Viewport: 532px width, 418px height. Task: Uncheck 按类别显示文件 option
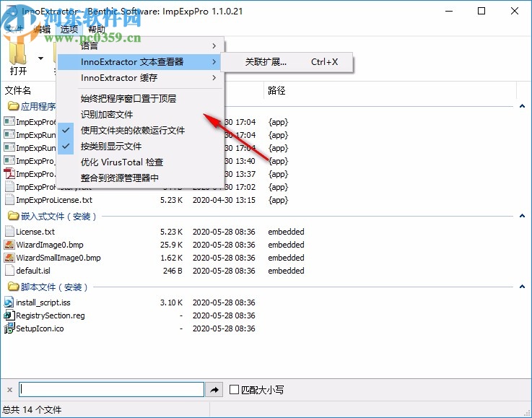(x=141, y=147)
